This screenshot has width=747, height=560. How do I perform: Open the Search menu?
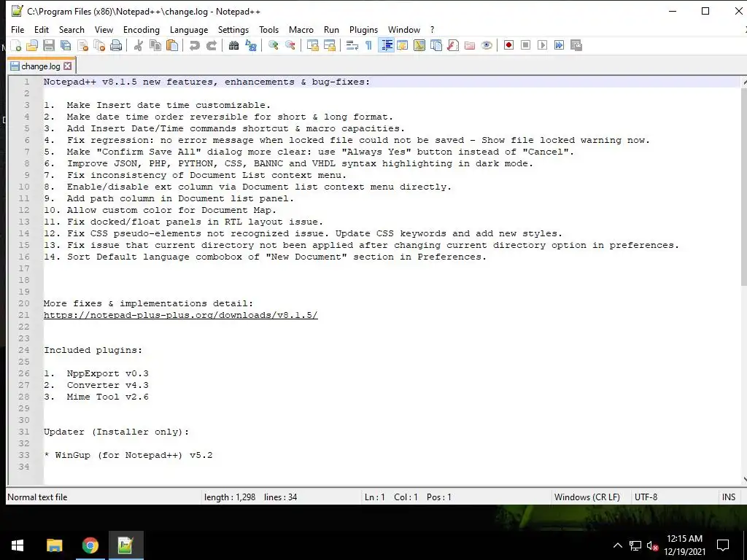pos(71,29)
